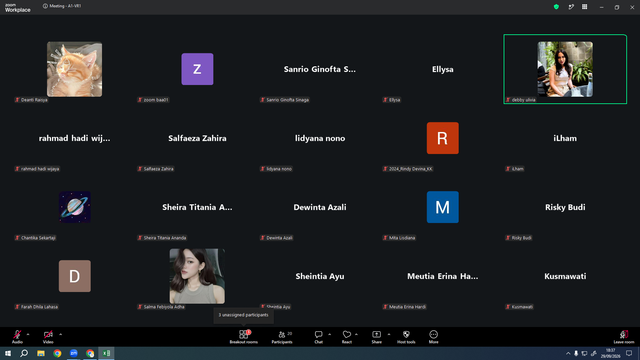Screen dimensions: 640x360
Task: Open Breakout rooms from the toolbar
Action: tap(244, 336)
